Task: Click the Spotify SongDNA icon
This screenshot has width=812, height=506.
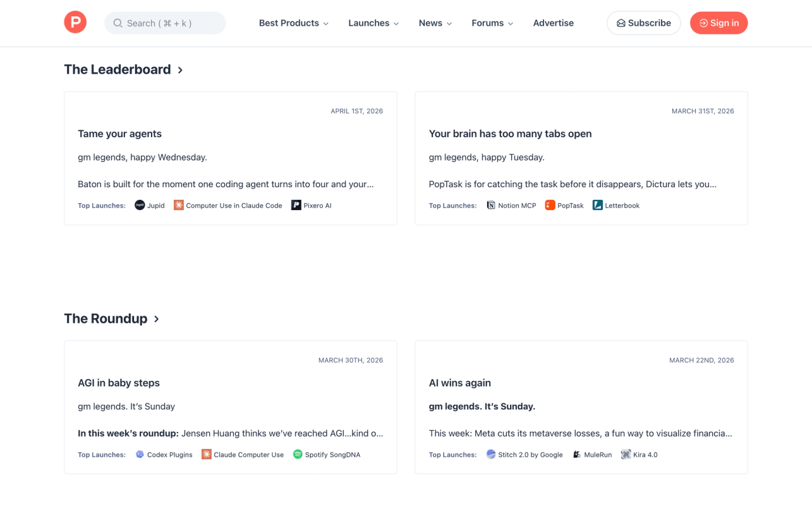Action: 298,454
